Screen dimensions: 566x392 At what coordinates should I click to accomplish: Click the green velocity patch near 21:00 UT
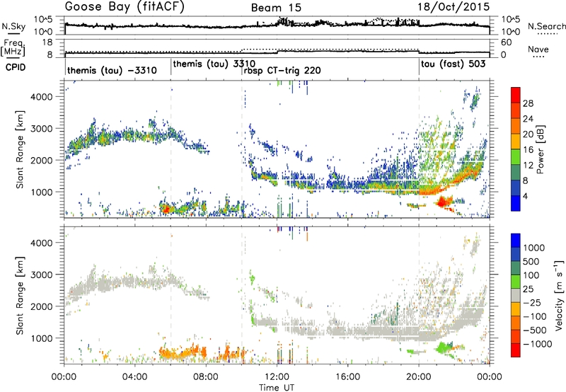pos(444,347)
